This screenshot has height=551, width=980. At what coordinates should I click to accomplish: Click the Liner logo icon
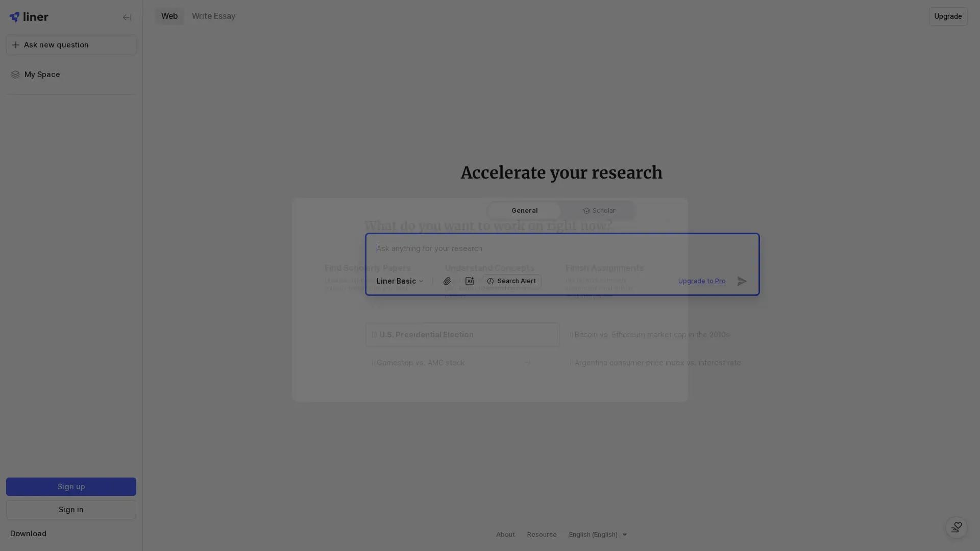tap(14, 17)
